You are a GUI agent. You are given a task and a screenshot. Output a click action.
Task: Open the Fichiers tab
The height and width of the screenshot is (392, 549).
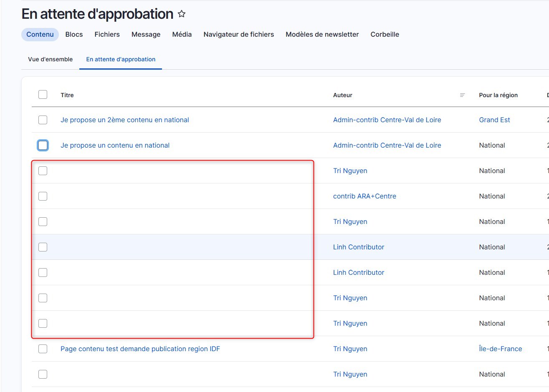[x=107, y=35]
